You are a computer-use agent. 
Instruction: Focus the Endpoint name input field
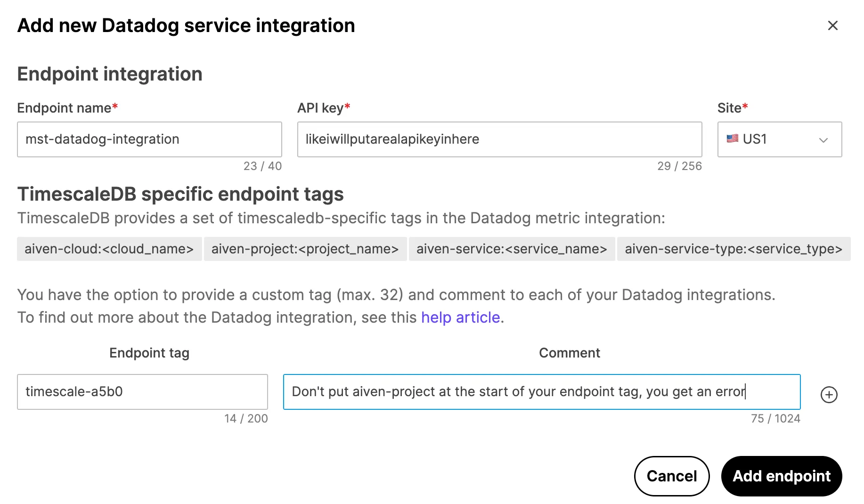click(x=149, y=139)
